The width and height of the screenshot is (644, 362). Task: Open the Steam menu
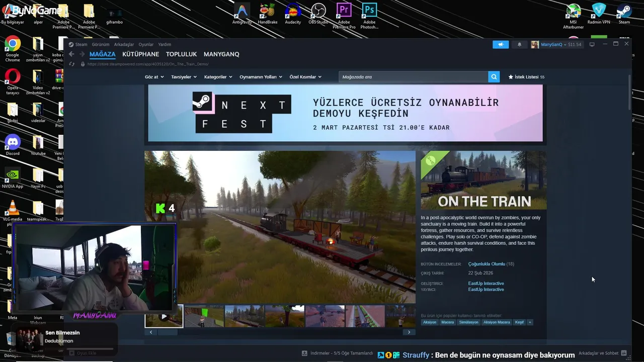pyautogui.click(x=81, y=44)
